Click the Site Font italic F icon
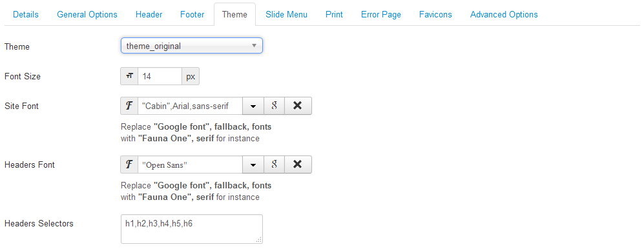Screen dimensions: 644x249 129,106
